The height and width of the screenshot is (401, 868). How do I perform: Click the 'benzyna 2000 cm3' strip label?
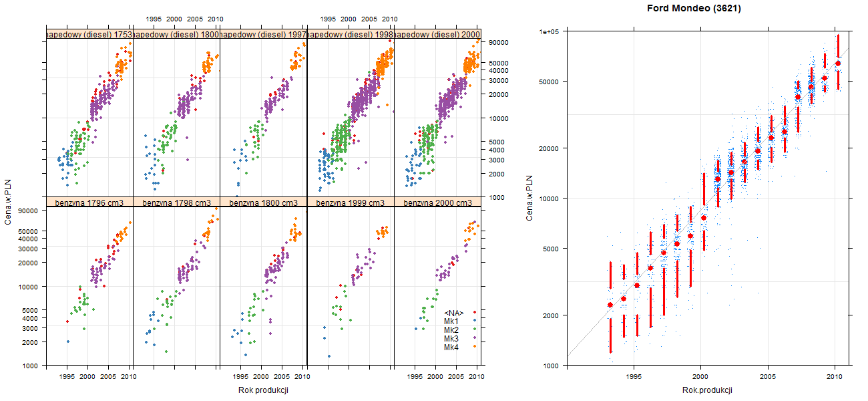pyautogui.click(x=437, y=203)
